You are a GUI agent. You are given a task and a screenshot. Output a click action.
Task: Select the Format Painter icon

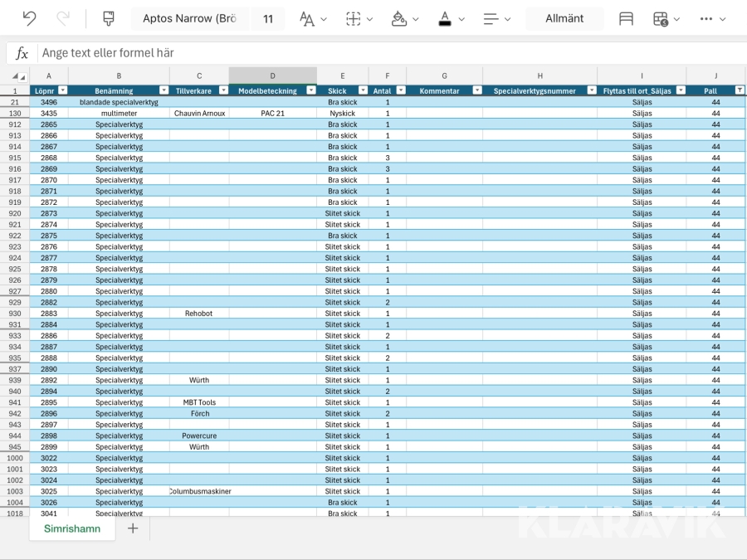[108, 18]
